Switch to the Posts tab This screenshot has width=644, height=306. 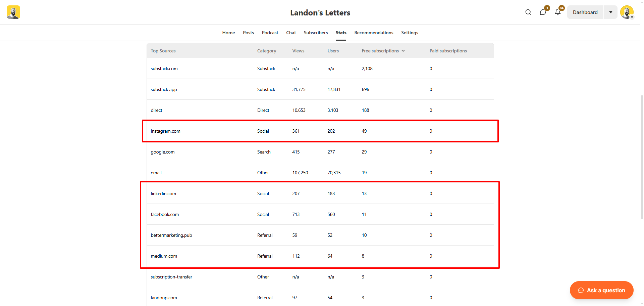click(x=248, y=33)
